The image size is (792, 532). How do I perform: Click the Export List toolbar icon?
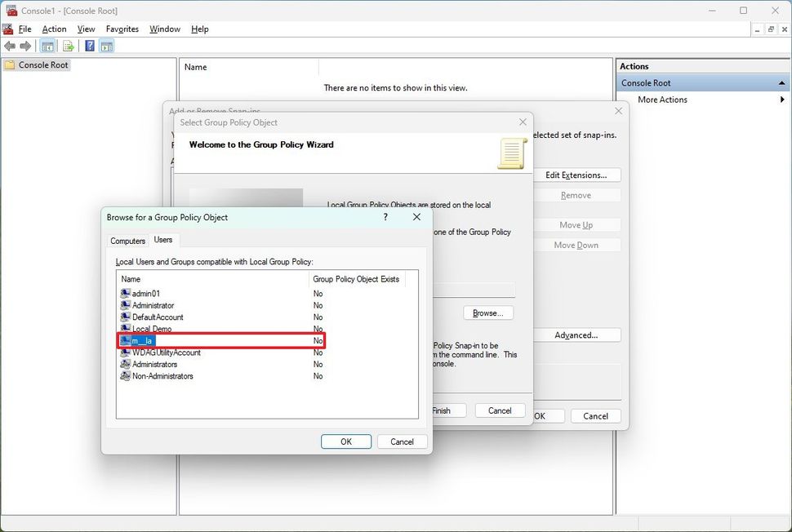[x=69, y=46]
